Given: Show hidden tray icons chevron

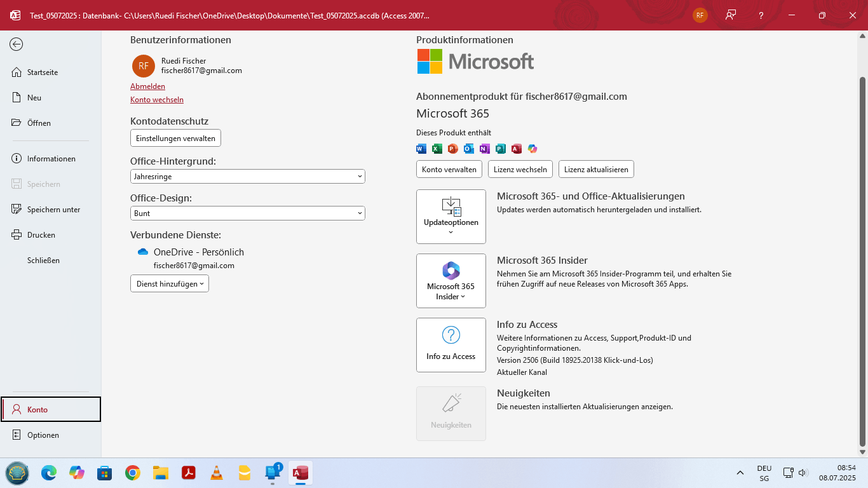Looking at the screenshot, I should pos(740,473).
